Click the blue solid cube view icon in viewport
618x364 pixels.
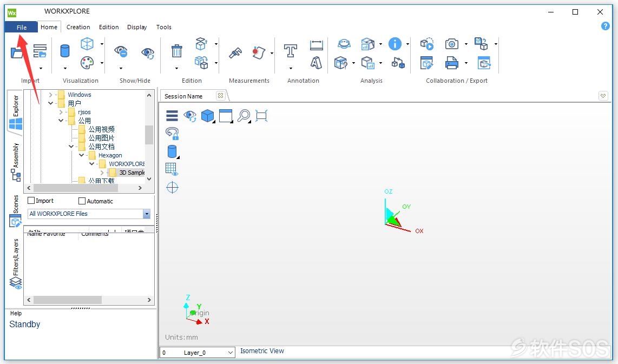(x=208, y=116)
